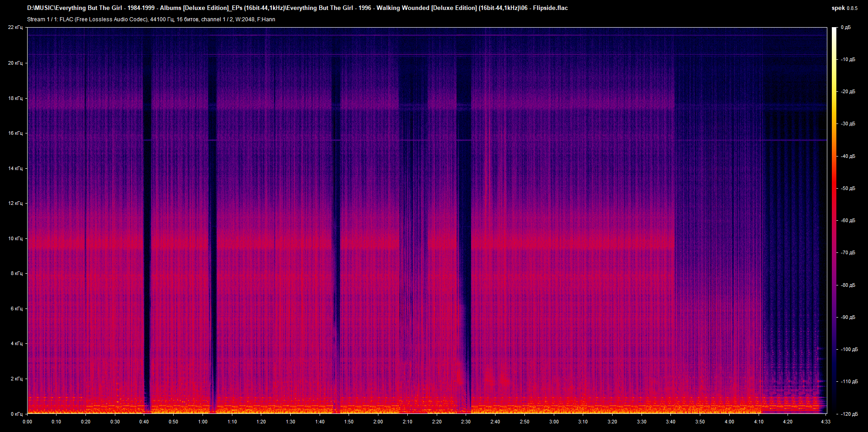The height and width of the screenshot is (432, 868).
Task: Pick the 1:50 time axis label
Action: 349,422
